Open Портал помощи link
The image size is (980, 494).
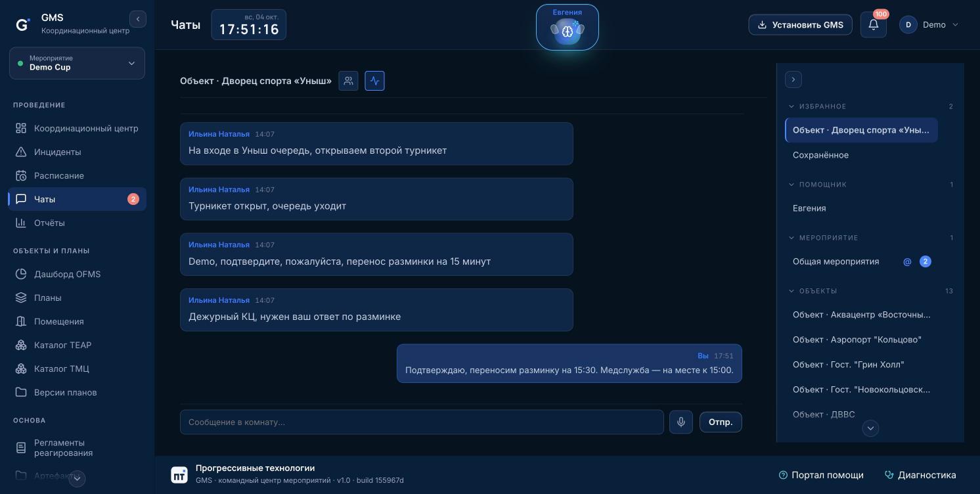(x=821, y=475)
